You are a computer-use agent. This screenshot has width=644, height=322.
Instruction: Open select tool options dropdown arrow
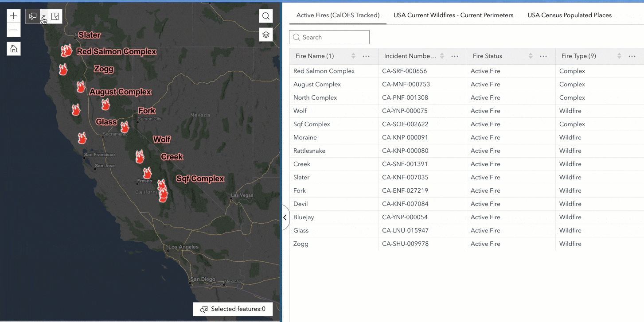click(x=44, y=16)
